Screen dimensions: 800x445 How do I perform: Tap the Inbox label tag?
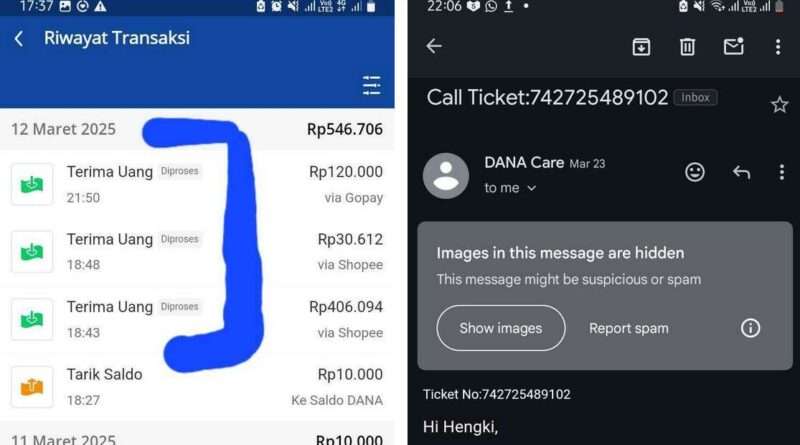[695, 97]
